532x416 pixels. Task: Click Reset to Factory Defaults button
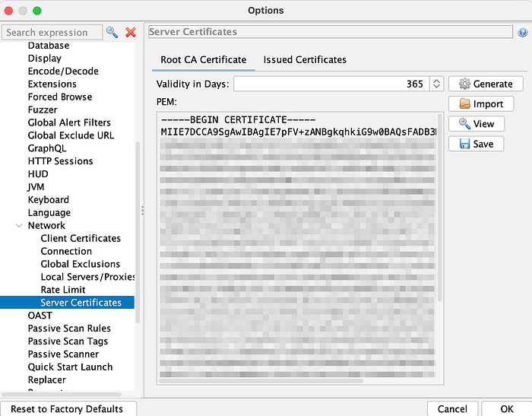tap(68, 409)
